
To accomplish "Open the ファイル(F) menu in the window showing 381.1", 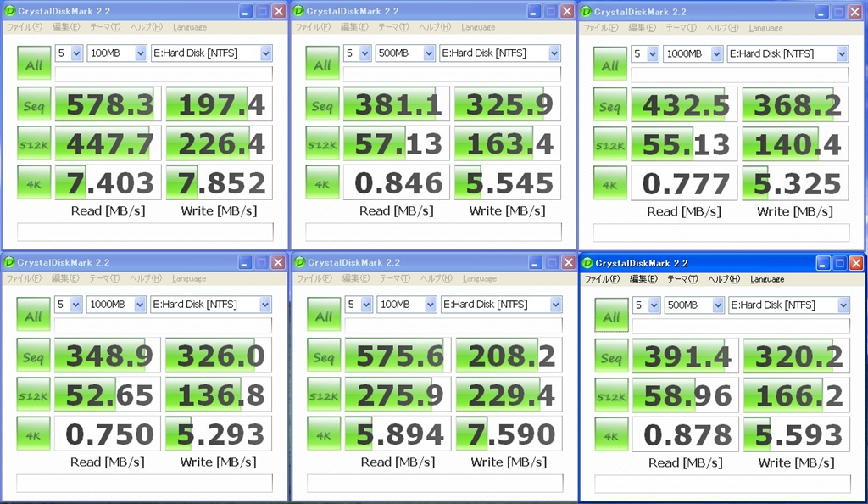I will click(x=312, y=27).
